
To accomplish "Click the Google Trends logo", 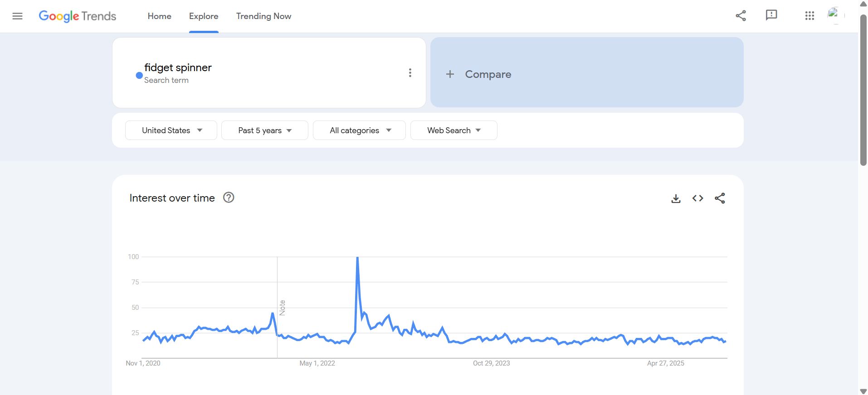I will pos(78,16).
